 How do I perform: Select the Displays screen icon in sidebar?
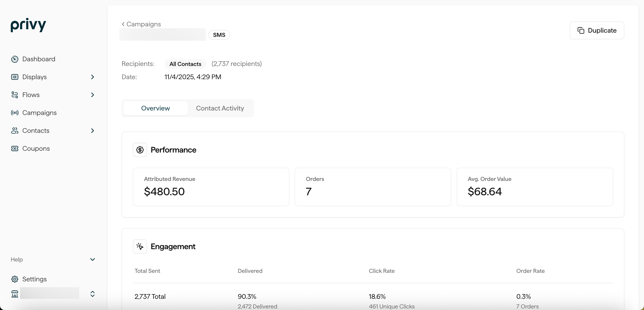15,77
